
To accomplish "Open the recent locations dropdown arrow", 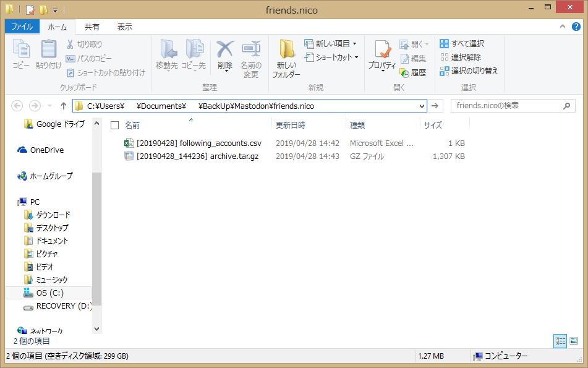I will (x=49, y=106).
